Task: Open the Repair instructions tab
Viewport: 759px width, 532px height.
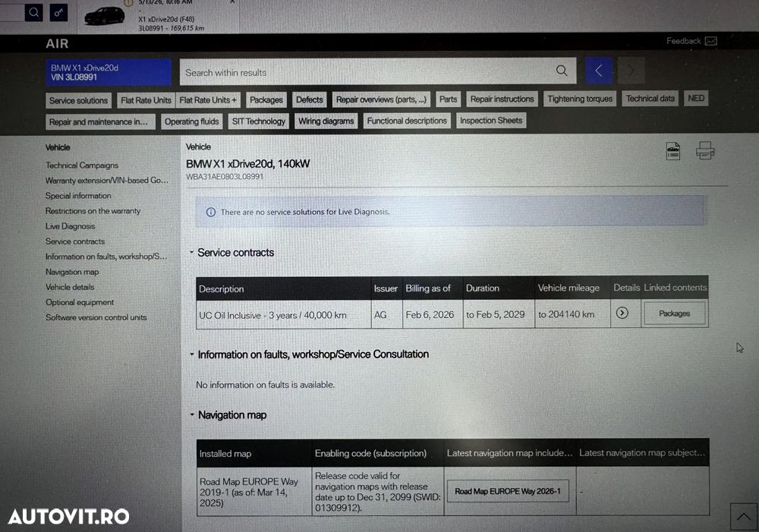Action: click(502, 99)
